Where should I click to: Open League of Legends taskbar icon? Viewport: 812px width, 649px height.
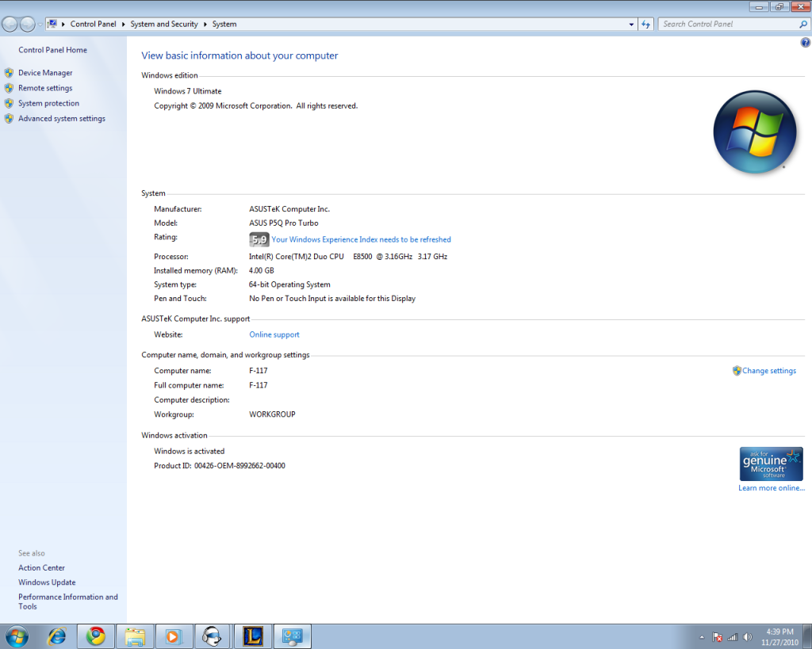tap(253, 636)
